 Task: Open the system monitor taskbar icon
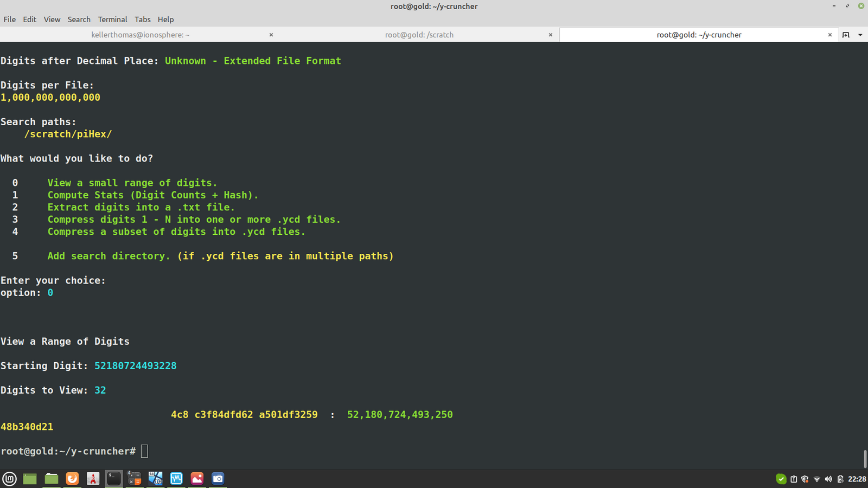[176, 478]
